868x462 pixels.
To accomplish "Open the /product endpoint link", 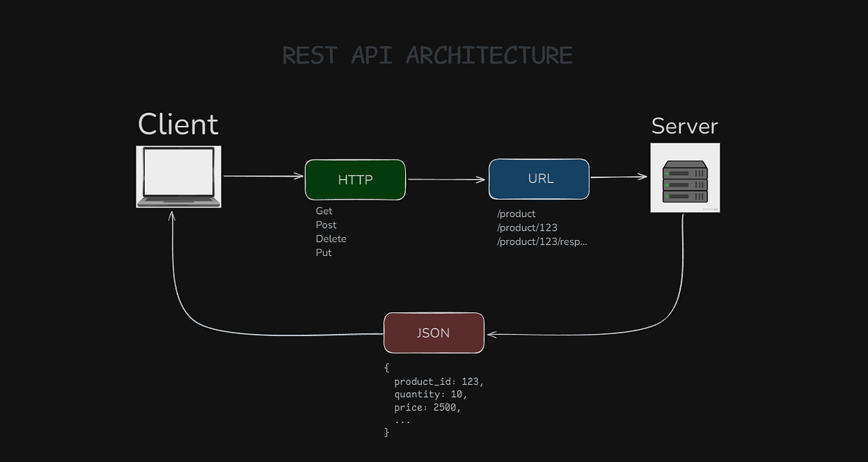I will click(x=516, y=213).
